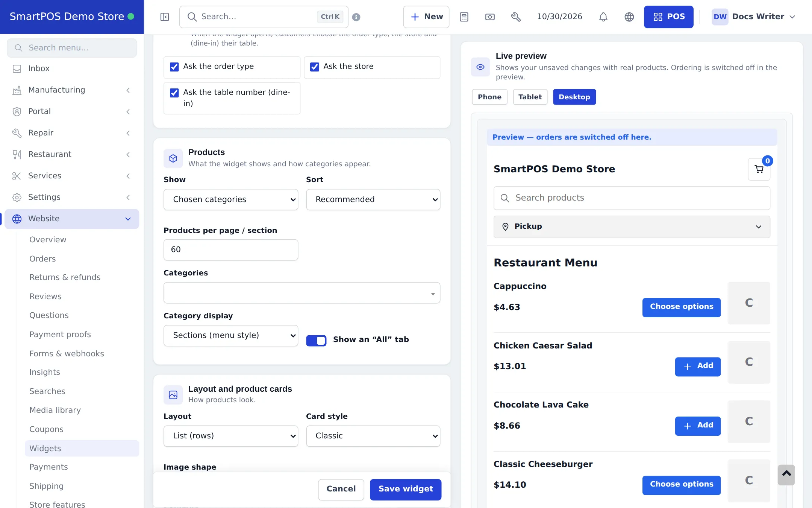Click the Repair tools icon
The width and height of the screenshot is (812, 508).
point(17,133)
